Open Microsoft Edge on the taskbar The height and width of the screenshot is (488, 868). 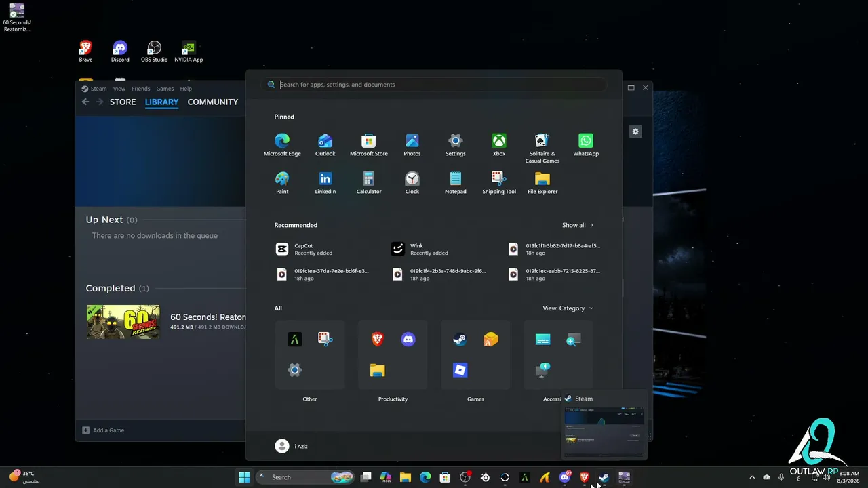(425, 477)
